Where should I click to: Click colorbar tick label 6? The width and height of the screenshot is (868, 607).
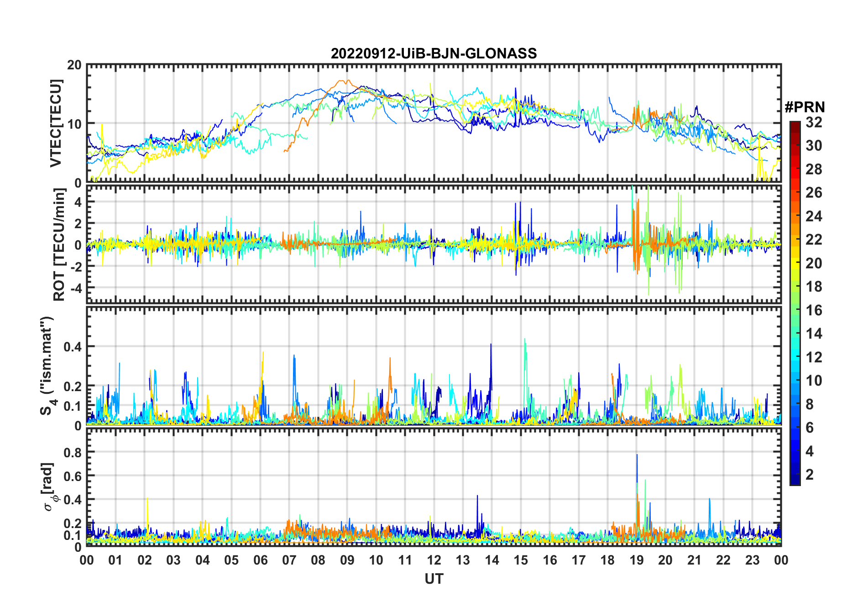click(810, 428)
